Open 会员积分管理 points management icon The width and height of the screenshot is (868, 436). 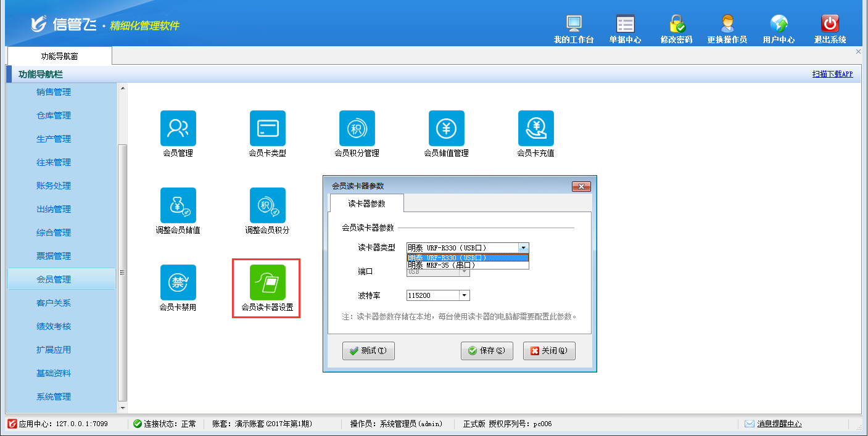click(357, 128)
